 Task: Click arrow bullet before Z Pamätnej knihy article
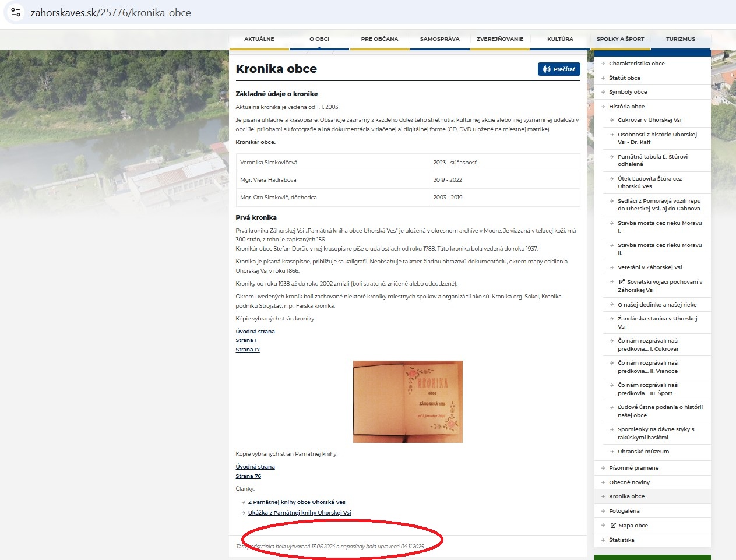(x=243, y=502)
